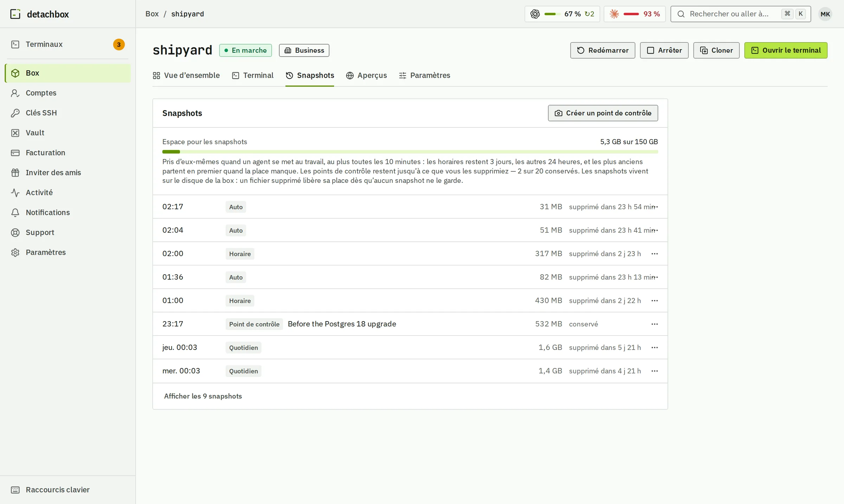Image resolution: width=844 pixels, height=504 pixels.
Task: Open the Terminaux sidebar item
Action: coord(68,44)
